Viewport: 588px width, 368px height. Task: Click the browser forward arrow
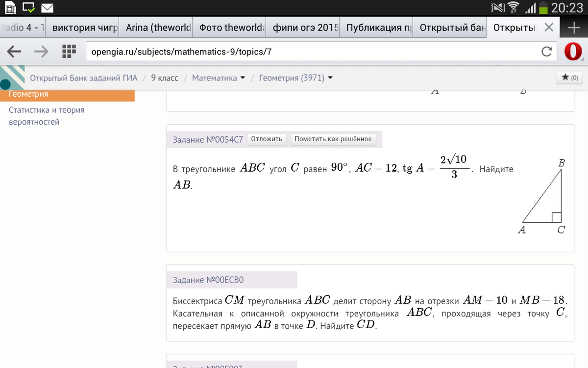[42, 51]
